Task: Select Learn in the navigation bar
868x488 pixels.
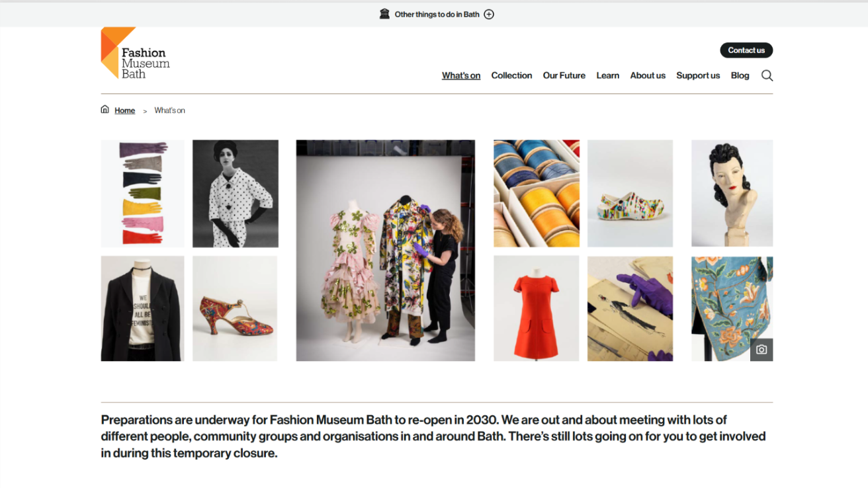Action: 607,75
